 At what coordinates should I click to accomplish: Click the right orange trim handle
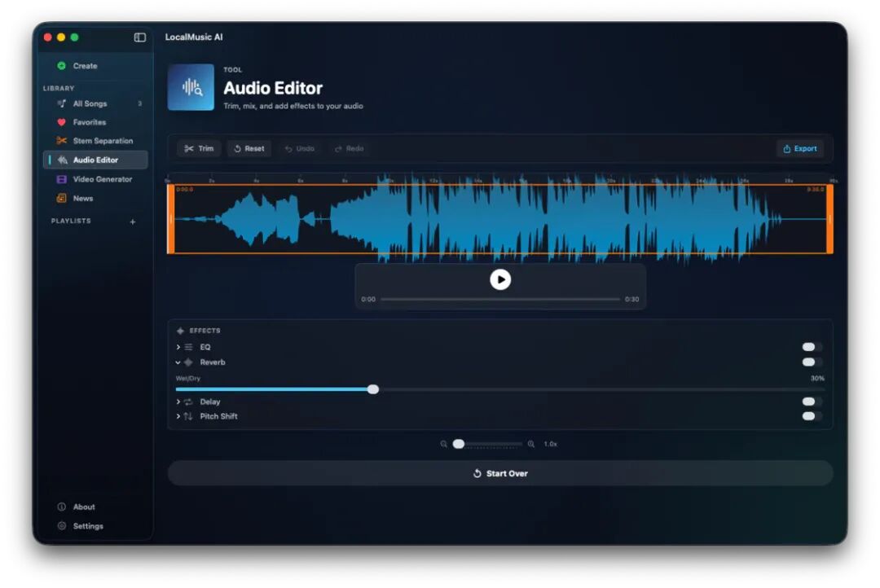829,219
